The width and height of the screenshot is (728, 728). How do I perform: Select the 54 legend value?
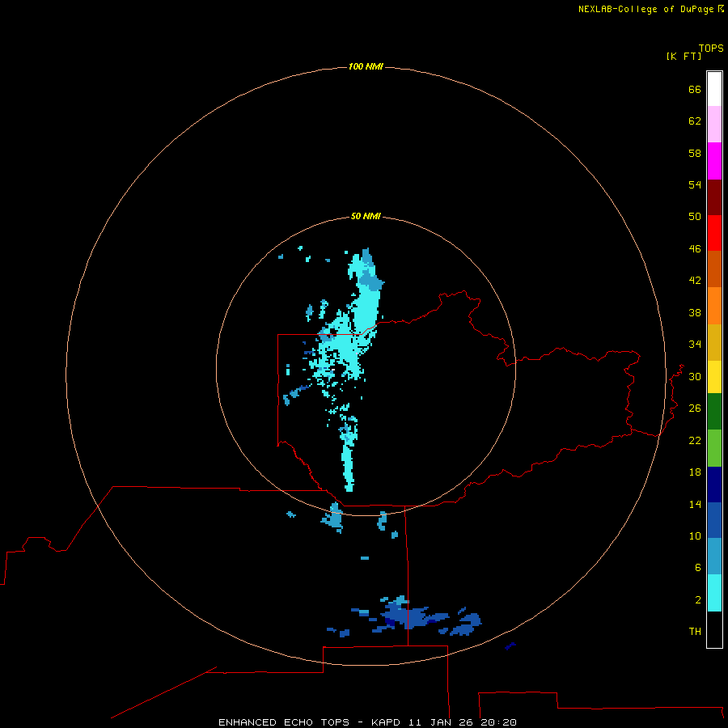tap(695, 184)
